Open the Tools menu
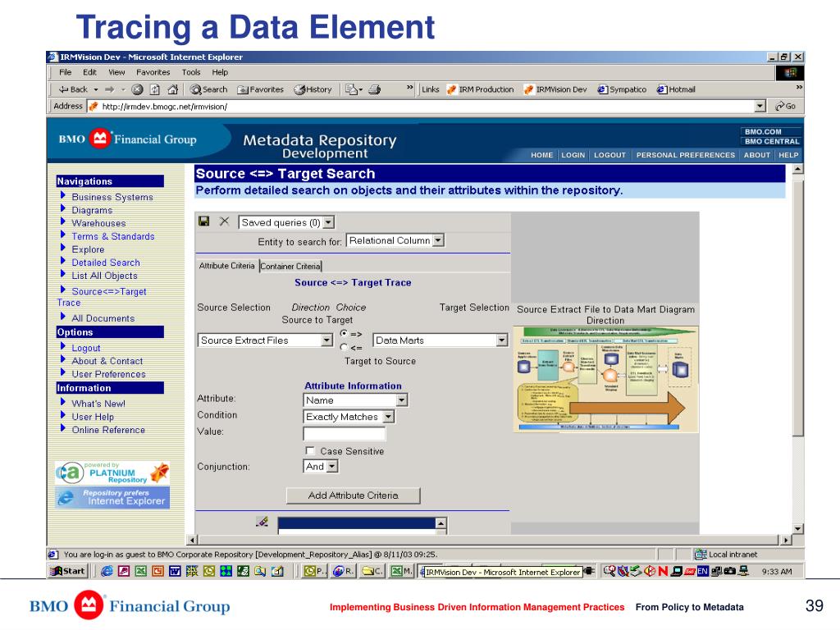Viewport: 840px width, 630px height. (x=191, y=72)
